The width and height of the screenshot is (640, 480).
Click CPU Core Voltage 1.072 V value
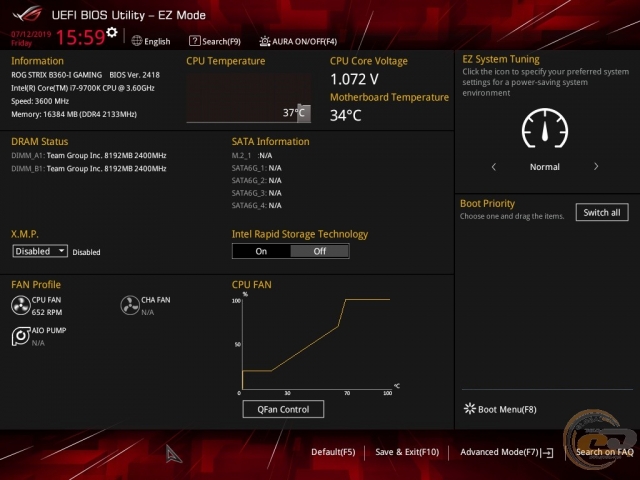coord(354,79)
